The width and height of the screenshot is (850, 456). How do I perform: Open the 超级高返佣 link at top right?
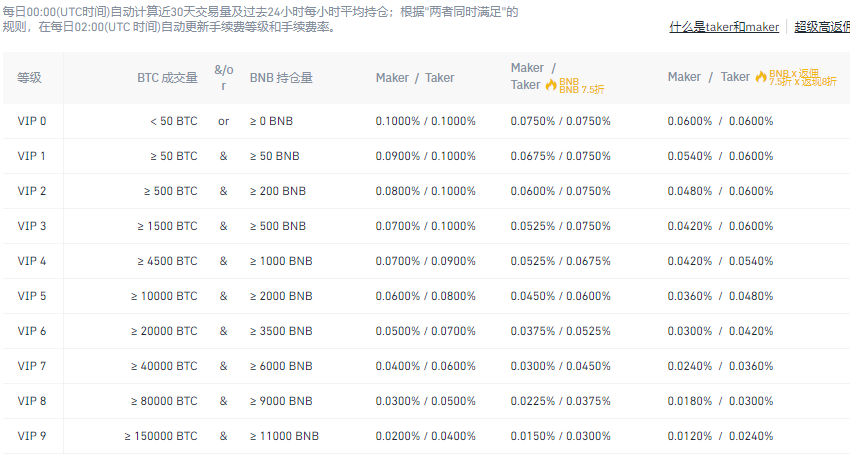tap(821, 27)
